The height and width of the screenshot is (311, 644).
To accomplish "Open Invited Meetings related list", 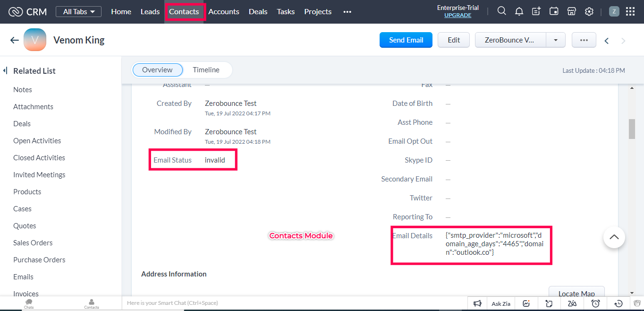I will click(39, 174).
